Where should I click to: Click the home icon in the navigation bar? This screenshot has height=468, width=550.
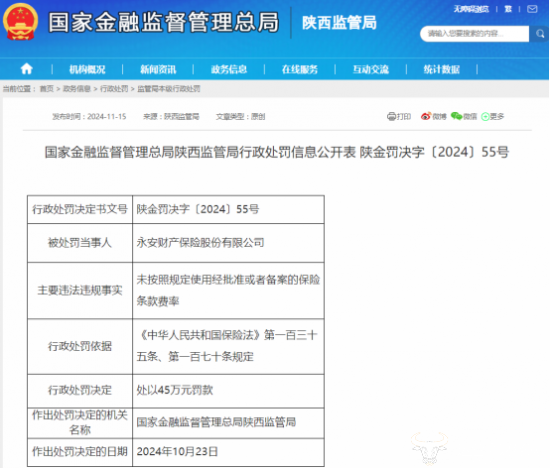(x=27, y=69)
